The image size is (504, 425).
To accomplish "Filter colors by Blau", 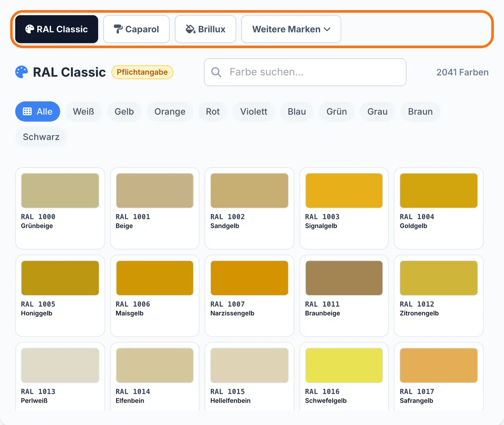I will point(297,111).
